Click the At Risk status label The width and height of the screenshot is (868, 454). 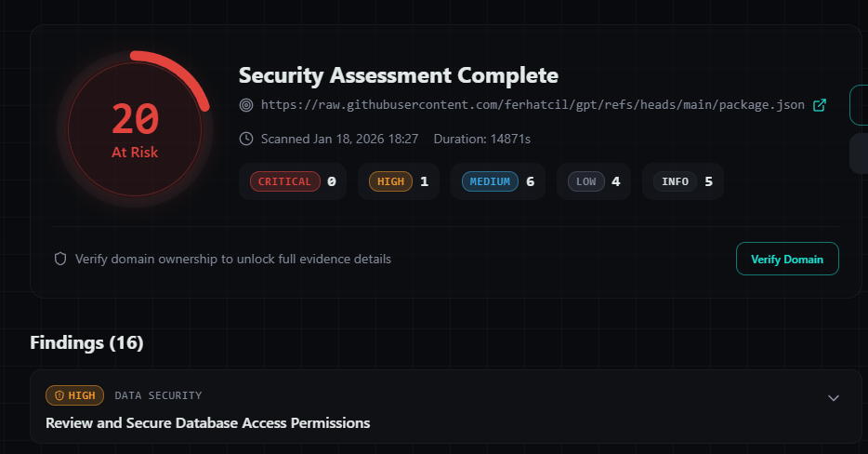click(x=135, y=152)
